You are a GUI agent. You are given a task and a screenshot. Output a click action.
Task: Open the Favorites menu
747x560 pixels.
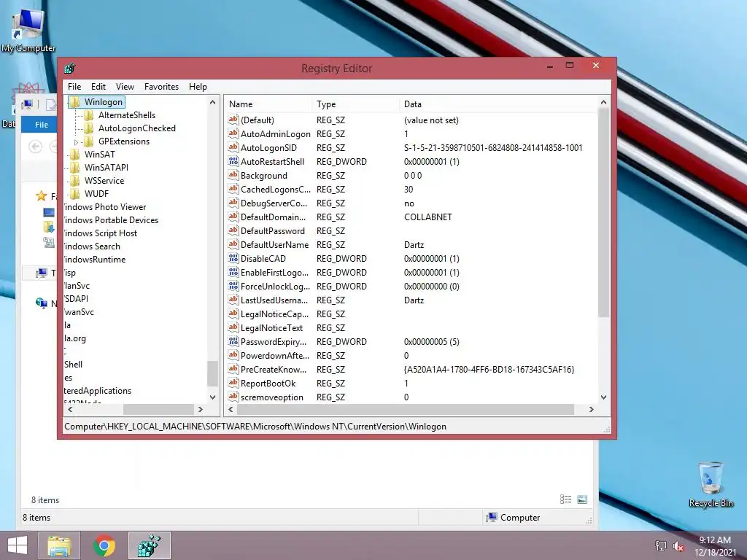161,87
